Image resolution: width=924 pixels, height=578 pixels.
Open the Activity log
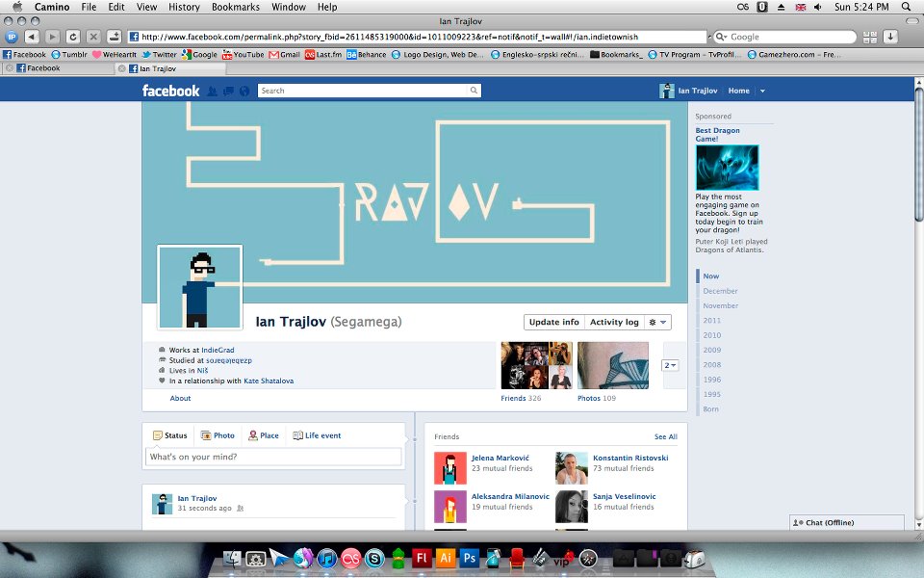click(613, 322)
